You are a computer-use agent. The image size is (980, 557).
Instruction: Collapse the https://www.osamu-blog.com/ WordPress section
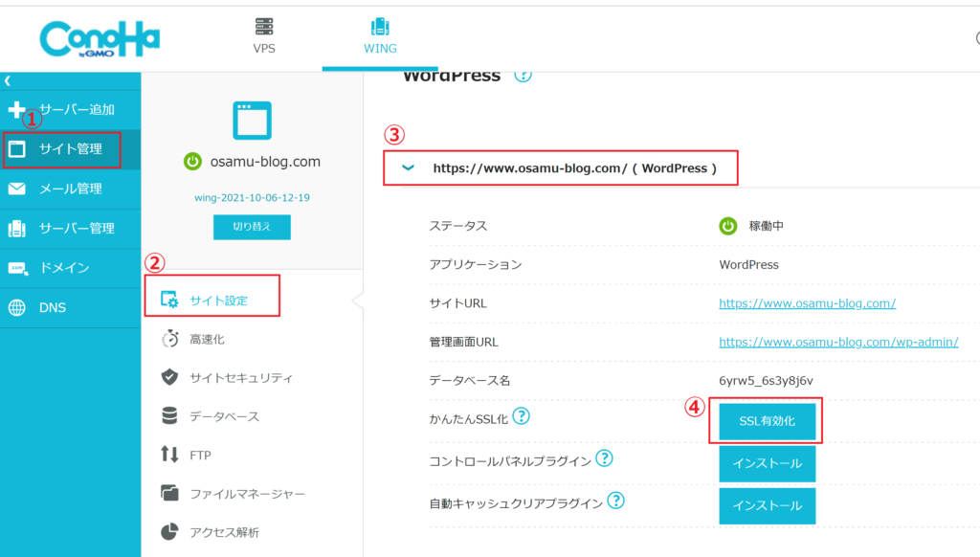coord(408,167)
